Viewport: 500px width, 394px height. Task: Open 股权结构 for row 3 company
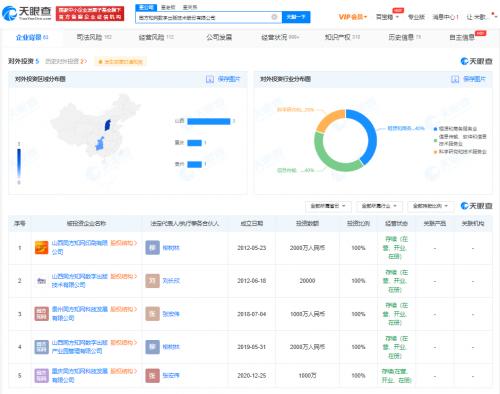pos(124,309)
